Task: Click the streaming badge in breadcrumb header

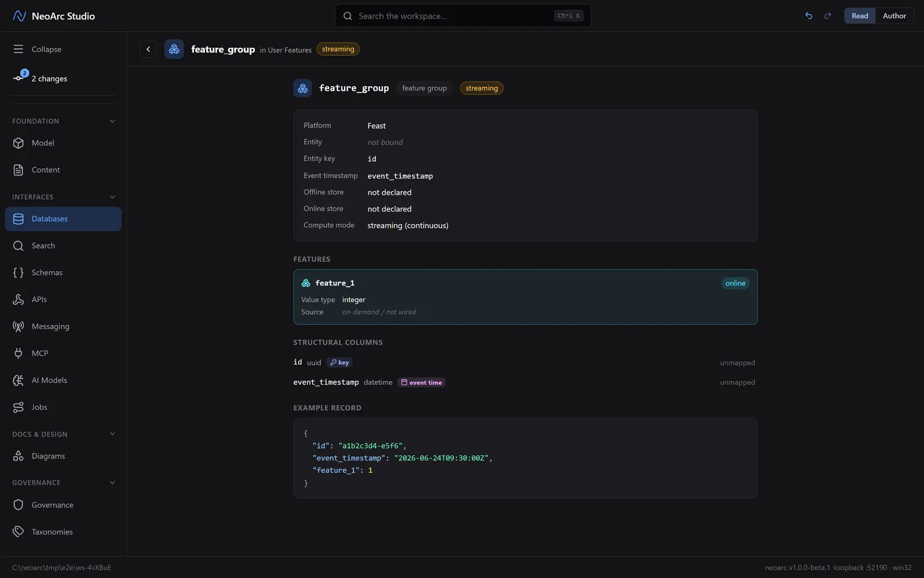Action: [338, 49]
